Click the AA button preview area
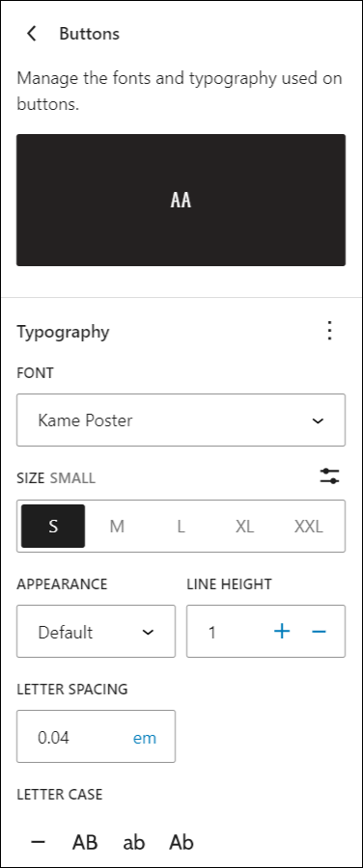The width and height of the screenshot is (363, 868). pos(181,200)
